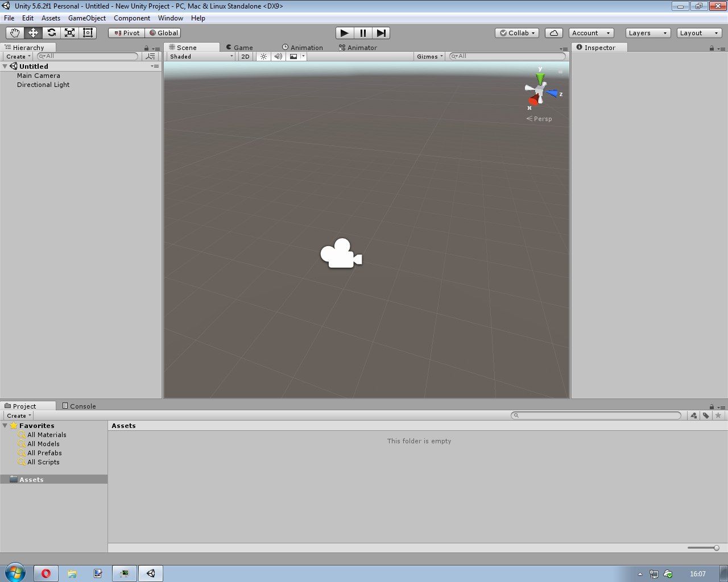Select the Rotate tool icon
Image resolution: width=728 pixels, height=582 pixels.
pyautogui.click(x=51, y=33)
